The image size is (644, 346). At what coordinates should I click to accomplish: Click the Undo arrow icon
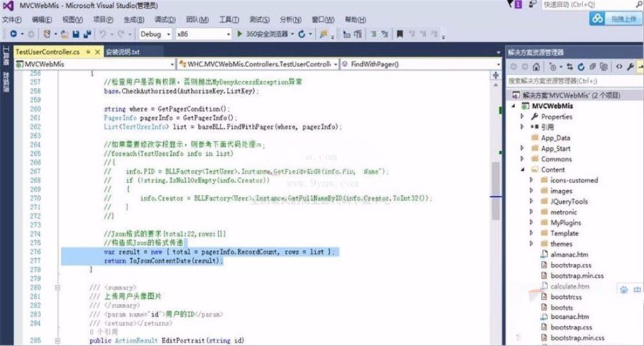pos(104,34)
